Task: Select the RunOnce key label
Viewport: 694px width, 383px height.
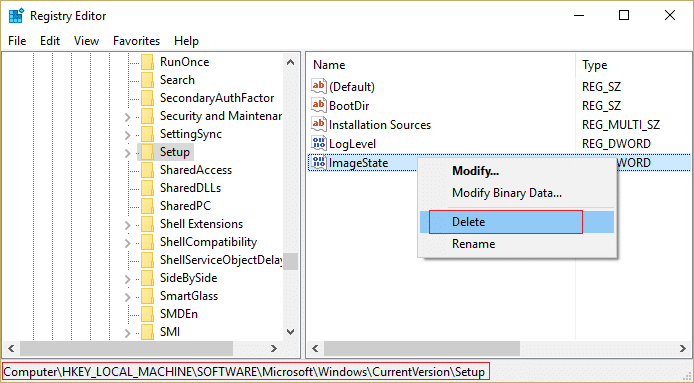Action: [185, 62]
